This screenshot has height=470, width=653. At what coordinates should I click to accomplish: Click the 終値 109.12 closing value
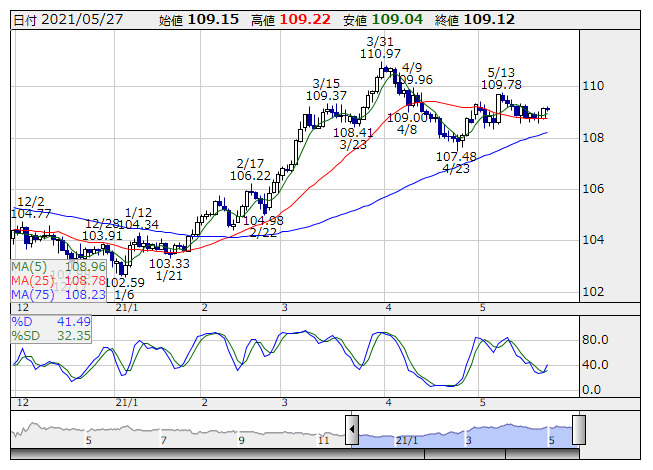pyautogui.click(x=475, y=19)
